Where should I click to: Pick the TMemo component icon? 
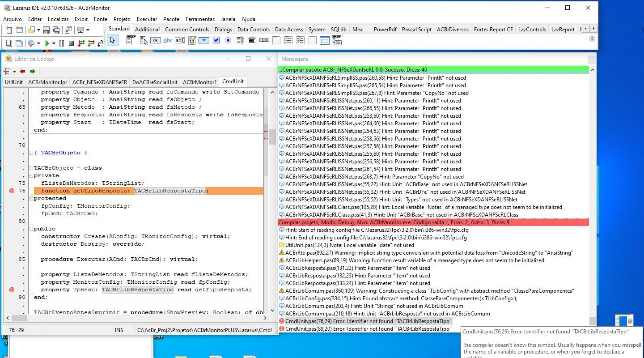coord(192,40)
